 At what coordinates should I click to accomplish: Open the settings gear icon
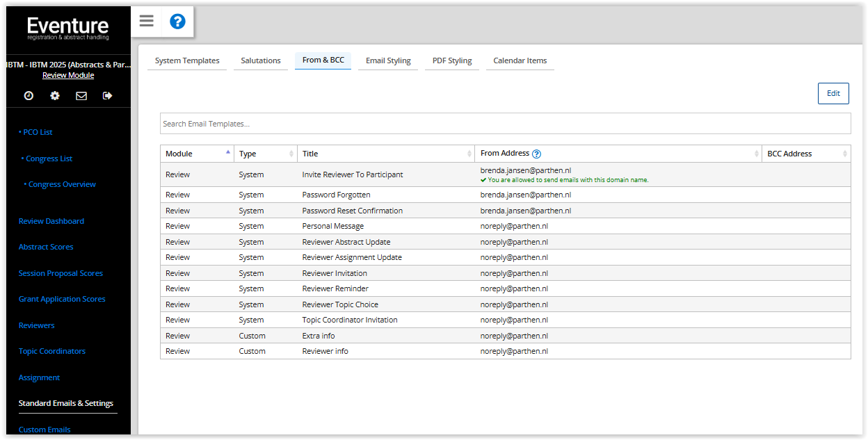(55, 96)
